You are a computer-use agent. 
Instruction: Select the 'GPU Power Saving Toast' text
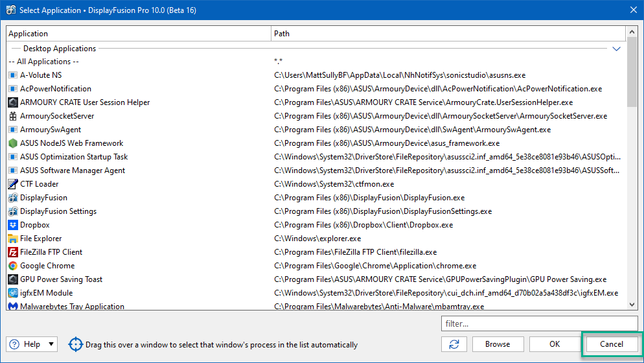pyautogui.click(x=61, y=279)
